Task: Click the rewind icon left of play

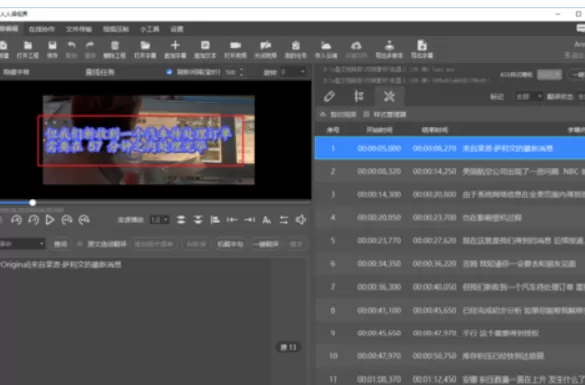Action: point(34,220)
